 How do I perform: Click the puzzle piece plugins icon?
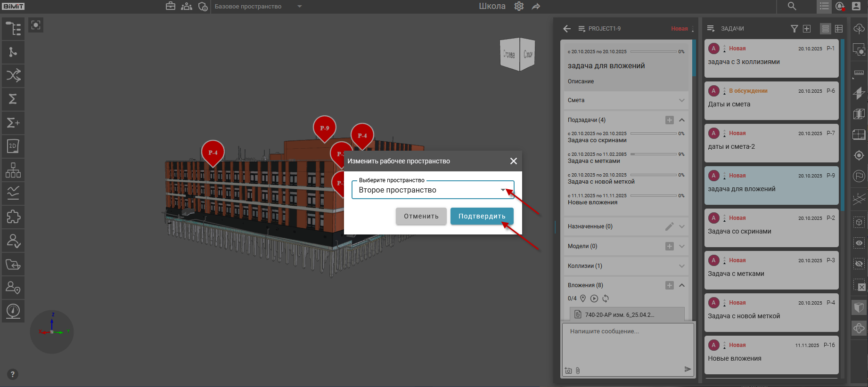coord(13,217)
